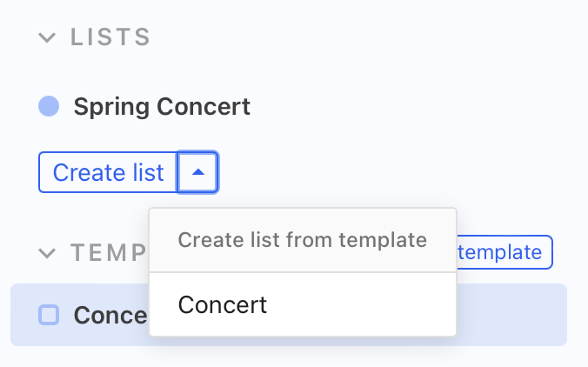Open the Spring Concert list
Image resolution: width=588 pixels, height=367 pixels.
162,107
